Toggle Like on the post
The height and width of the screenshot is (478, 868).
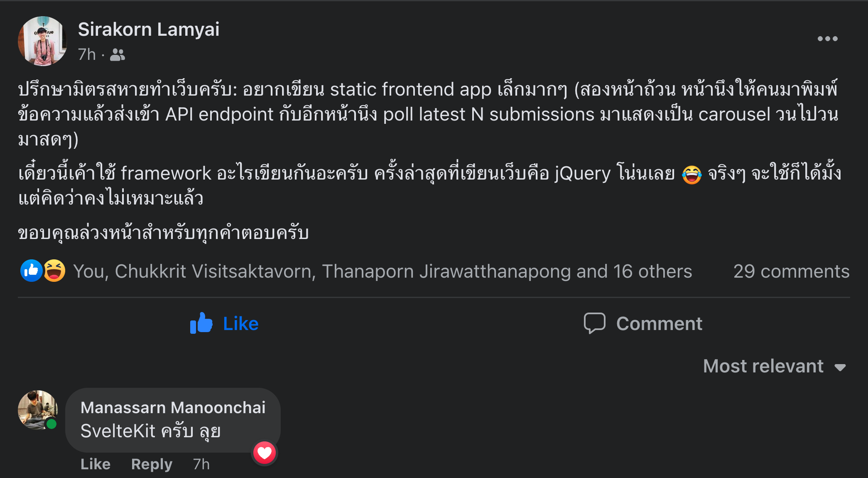coord(224,323)
